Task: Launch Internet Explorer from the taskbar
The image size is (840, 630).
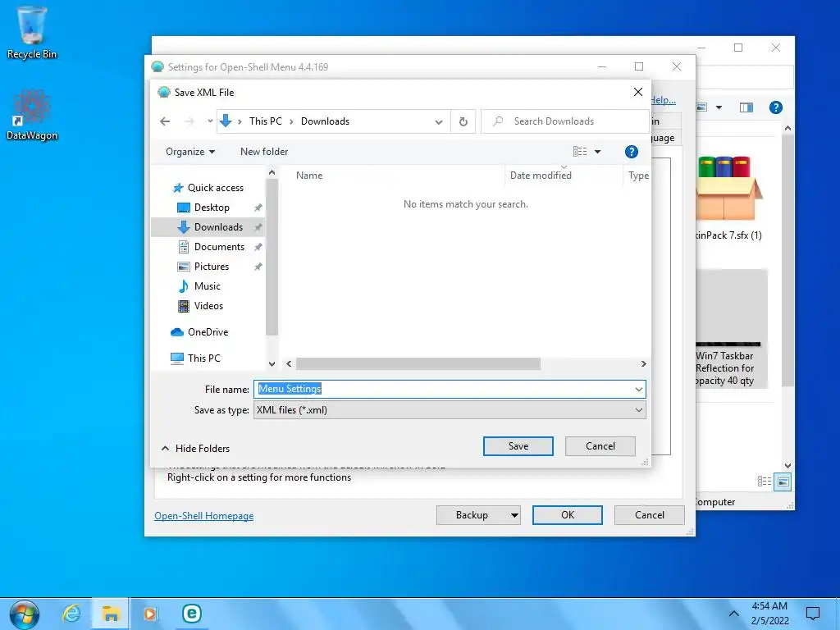Action: click(71, 614)
